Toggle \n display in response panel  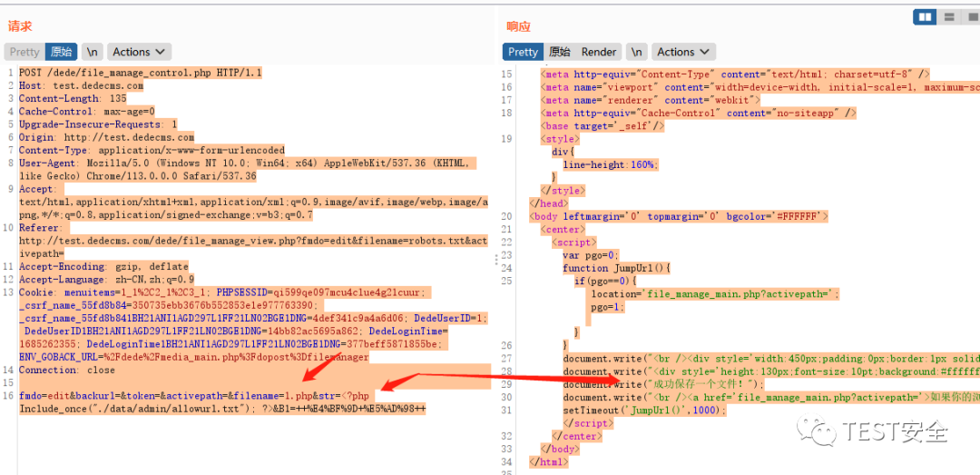click(x=636, y=52)
